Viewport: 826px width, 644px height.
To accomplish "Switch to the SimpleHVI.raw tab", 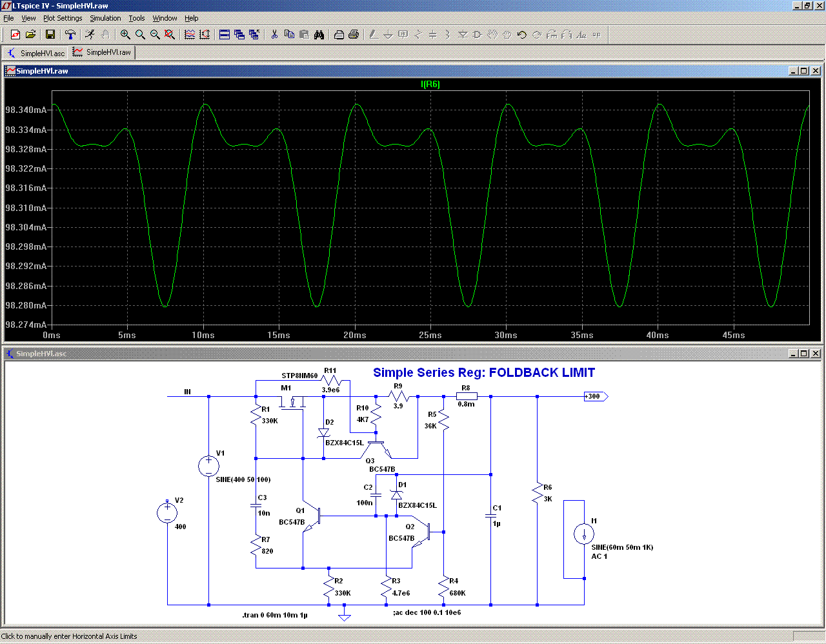I will [102, 52].
